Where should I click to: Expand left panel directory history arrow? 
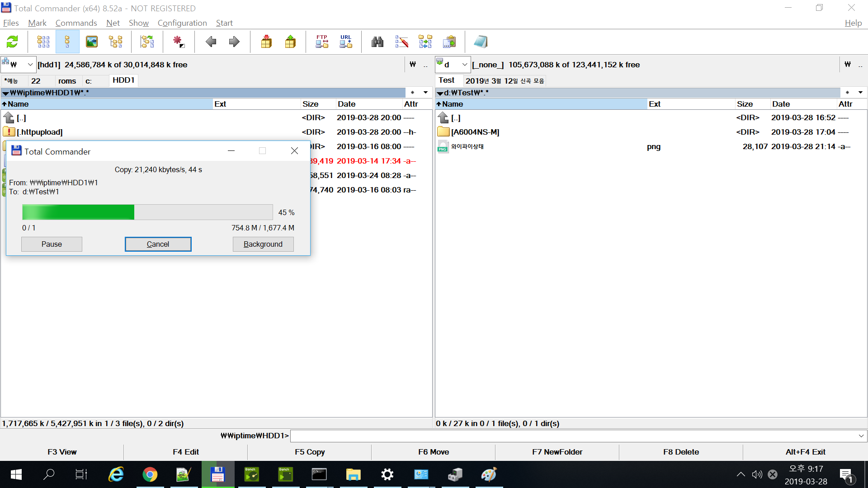click(x=425, y=93)
